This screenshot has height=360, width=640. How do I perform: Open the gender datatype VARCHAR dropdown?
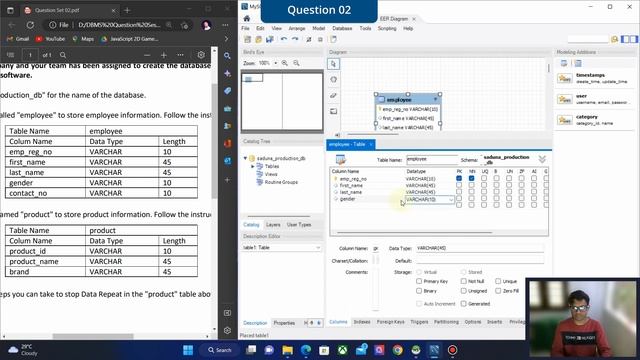(x=451, y=200)
